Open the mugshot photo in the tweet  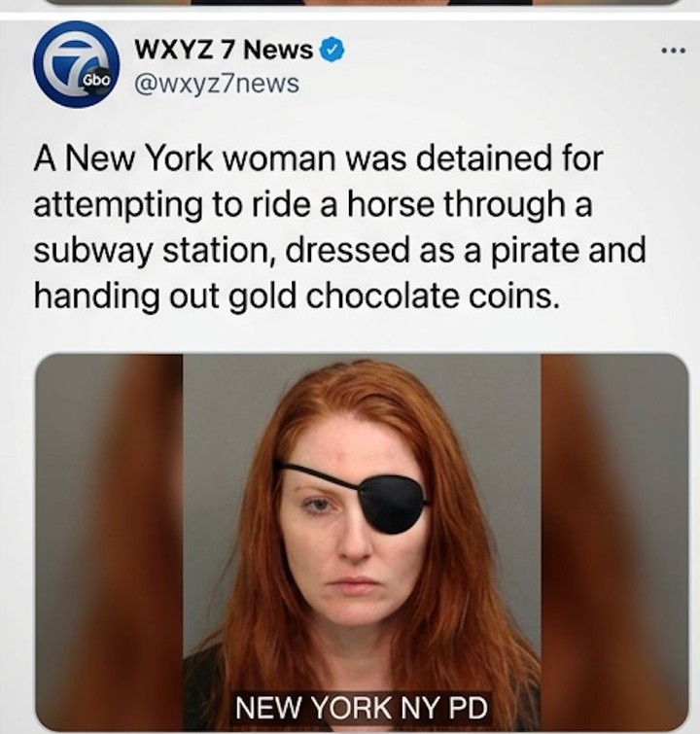coord(362,542)
